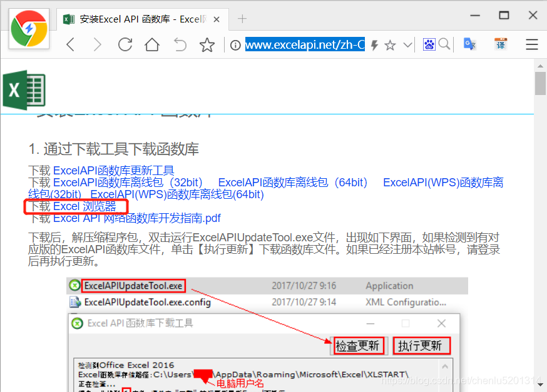547x392 pixels.
Task: Click the scrollbar up arrow
Action: click(x=540, y=66)
